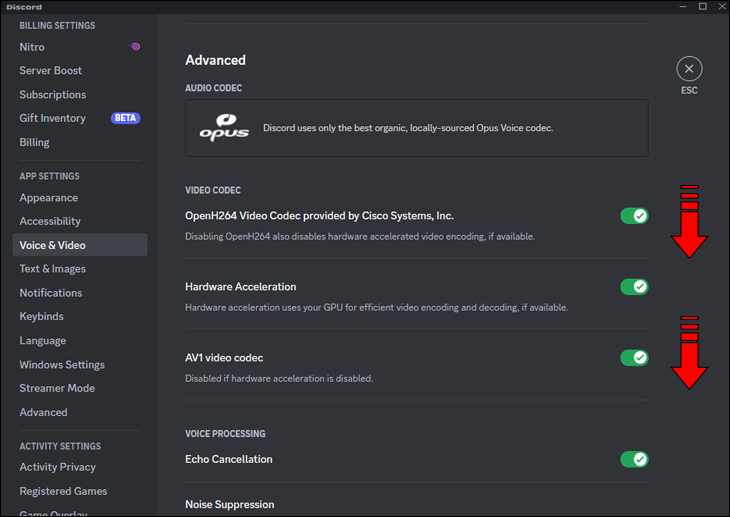Open Streamer Mode settings

point(57,388)
